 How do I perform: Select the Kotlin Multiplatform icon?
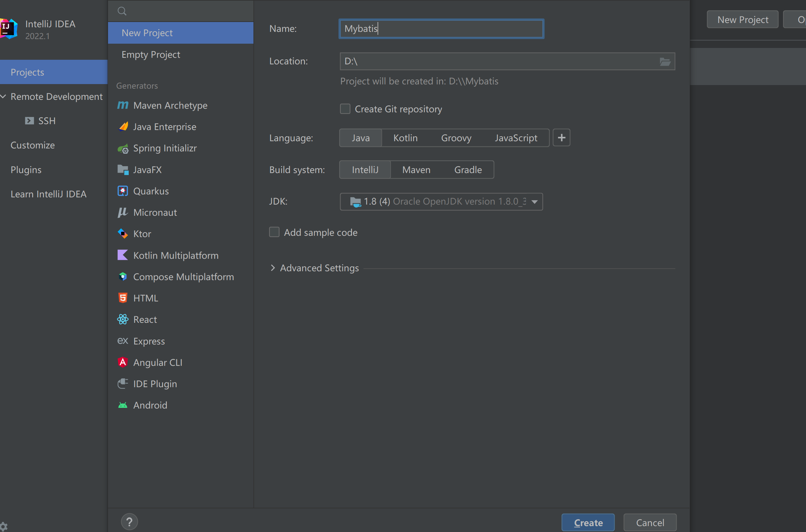(122, 255)
